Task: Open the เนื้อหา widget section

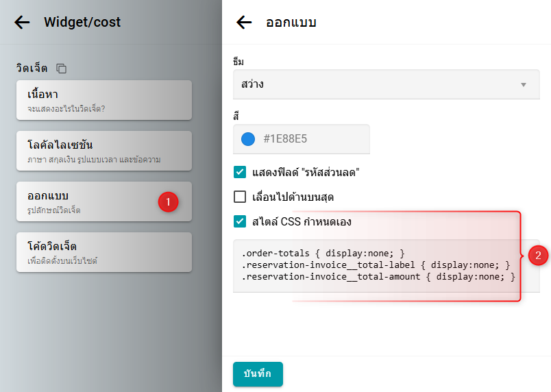Action: point(104,100)
